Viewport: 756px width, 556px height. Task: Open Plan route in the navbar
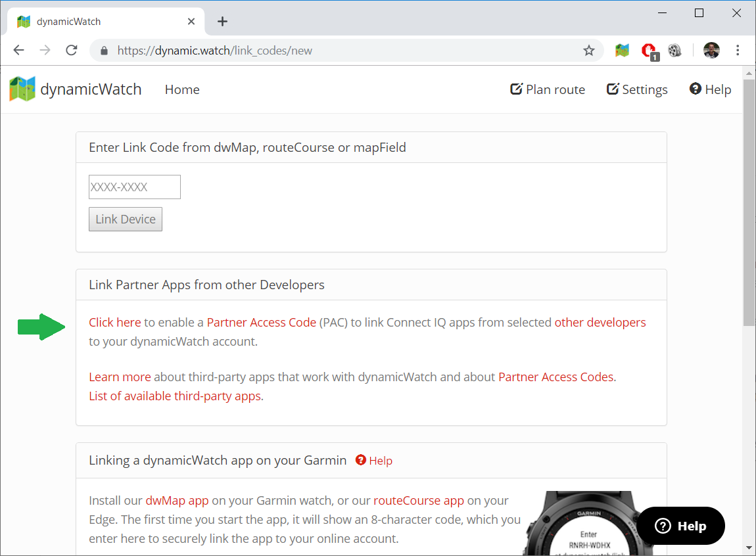coord(548,90)
